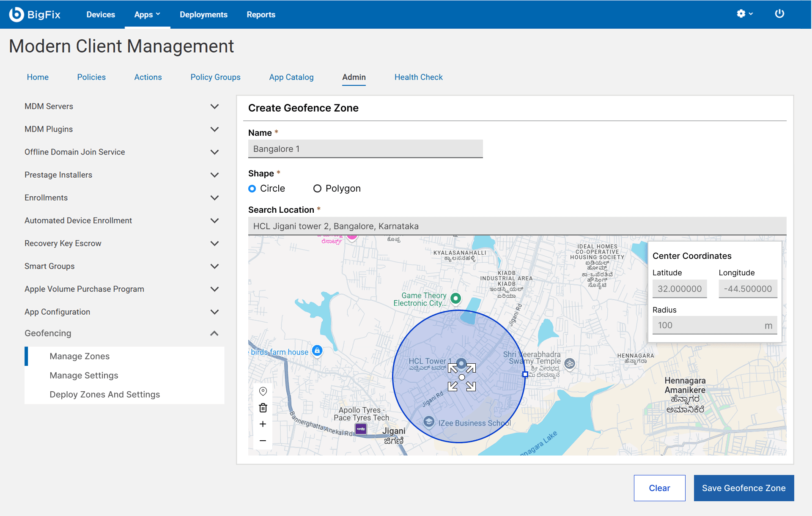Switch to the App Catalog tab
The height and width of the screenshot is (516, 812).
291,77
